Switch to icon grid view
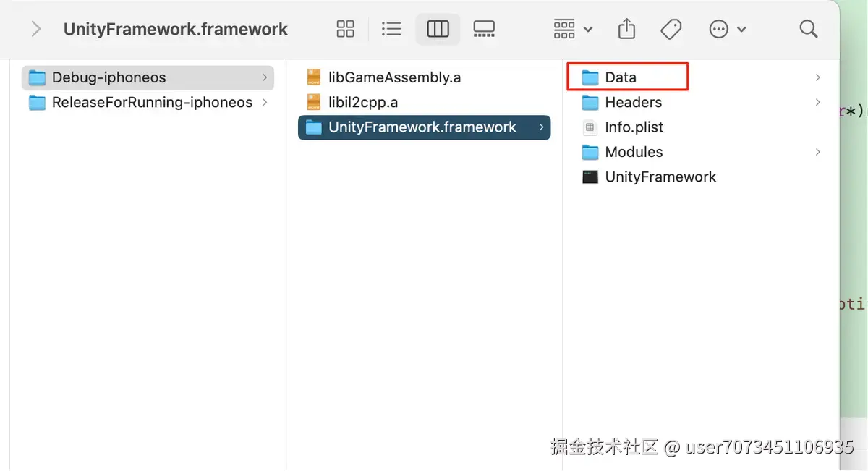Viewport: 868px width, 471px height. click(346, 29)
